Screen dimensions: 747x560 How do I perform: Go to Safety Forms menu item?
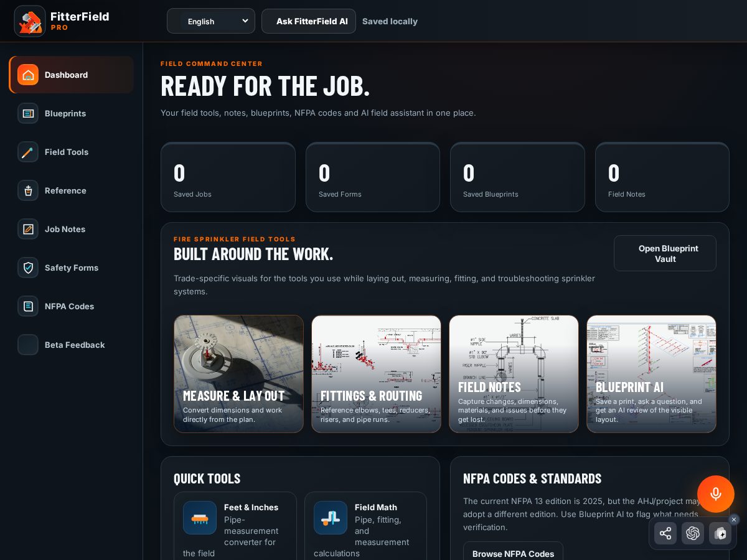(x=71, y=268)
